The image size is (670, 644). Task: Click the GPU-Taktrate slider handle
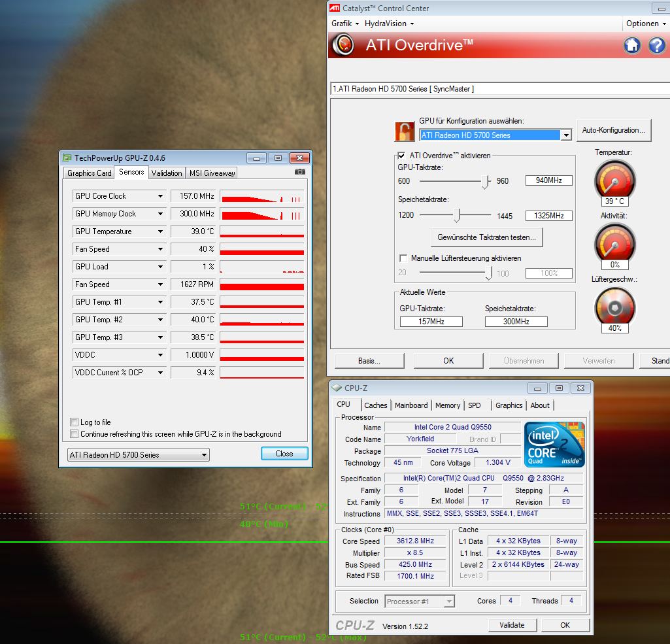[486, 182]
